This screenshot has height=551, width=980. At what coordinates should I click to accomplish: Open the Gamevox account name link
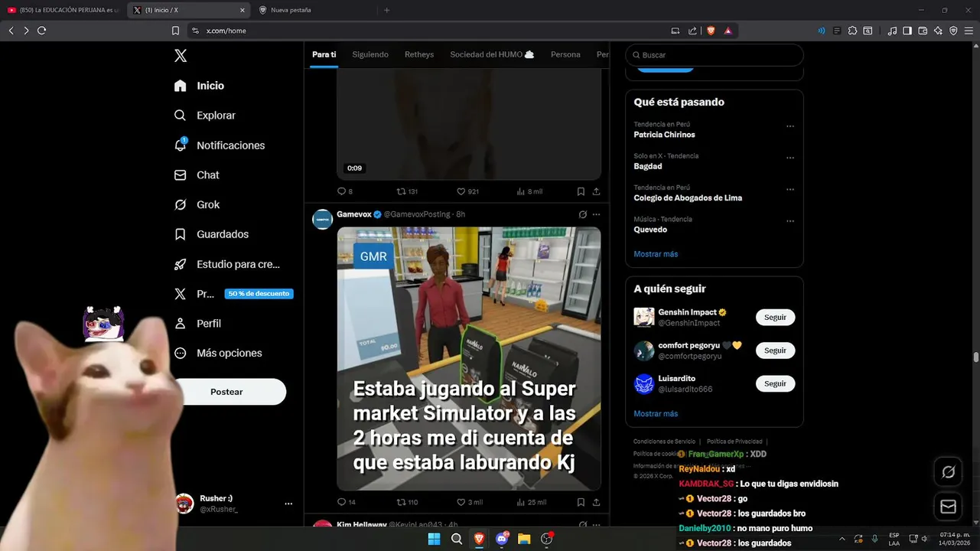pos(354,214)
